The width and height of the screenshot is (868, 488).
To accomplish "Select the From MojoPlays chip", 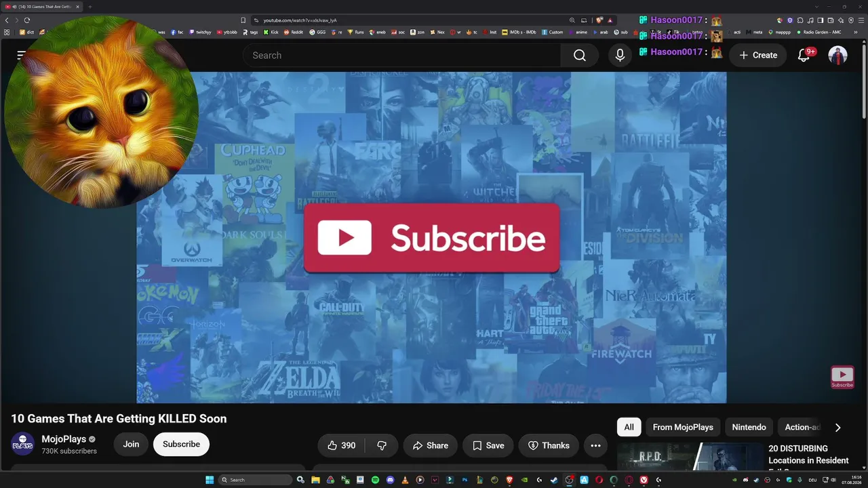I will [683, 427].
